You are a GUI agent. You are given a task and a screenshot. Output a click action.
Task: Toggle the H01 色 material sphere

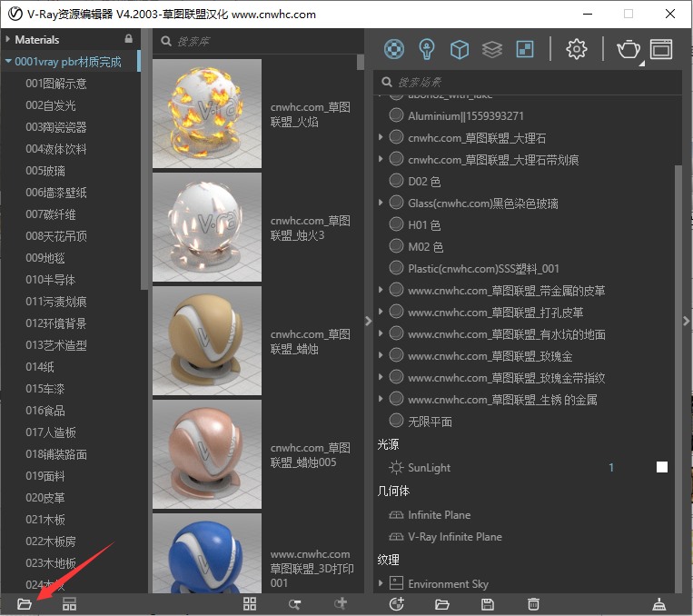(396, 224)
